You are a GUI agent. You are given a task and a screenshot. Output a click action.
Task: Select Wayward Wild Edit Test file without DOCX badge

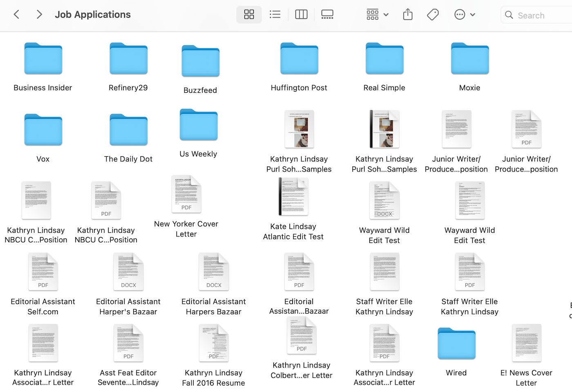coord(470,200)
